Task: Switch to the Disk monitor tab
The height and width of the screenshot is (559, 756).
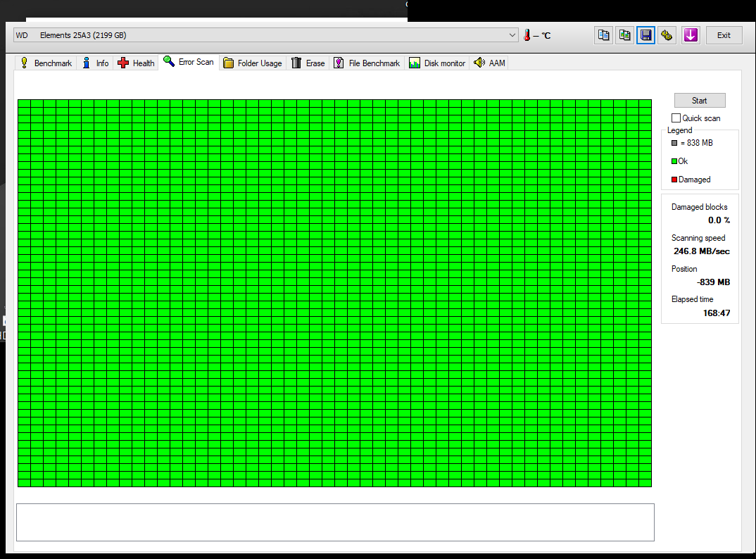Action: tap(437, 63)
